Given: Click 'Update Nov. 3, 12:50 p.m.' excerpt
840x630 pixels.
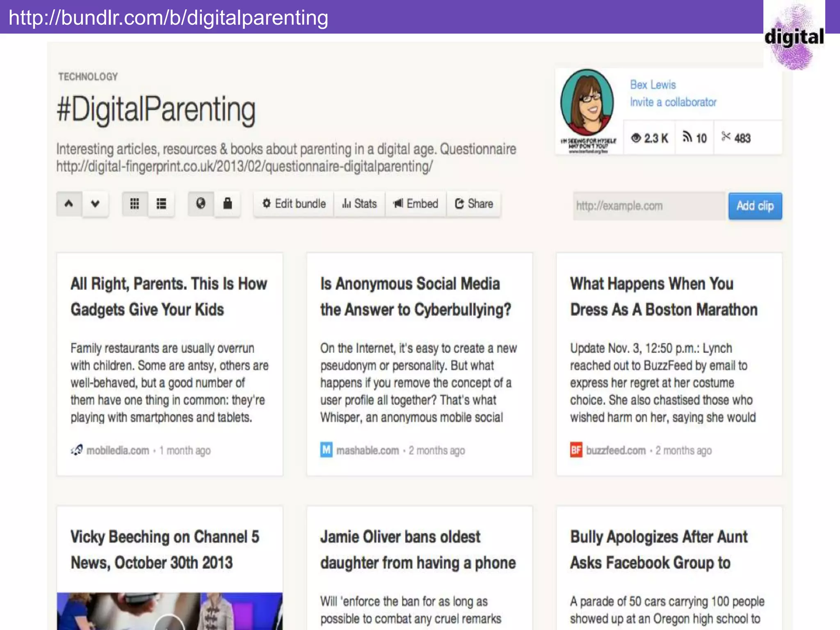Looking at the screenshot, I should [x=663, y=383].
